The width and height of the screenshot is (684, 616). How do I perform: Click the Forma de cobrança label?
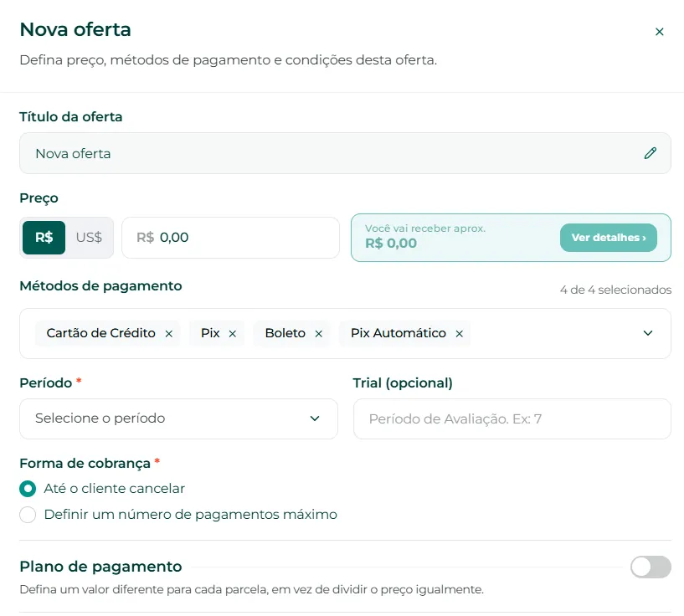pos(85,464)
